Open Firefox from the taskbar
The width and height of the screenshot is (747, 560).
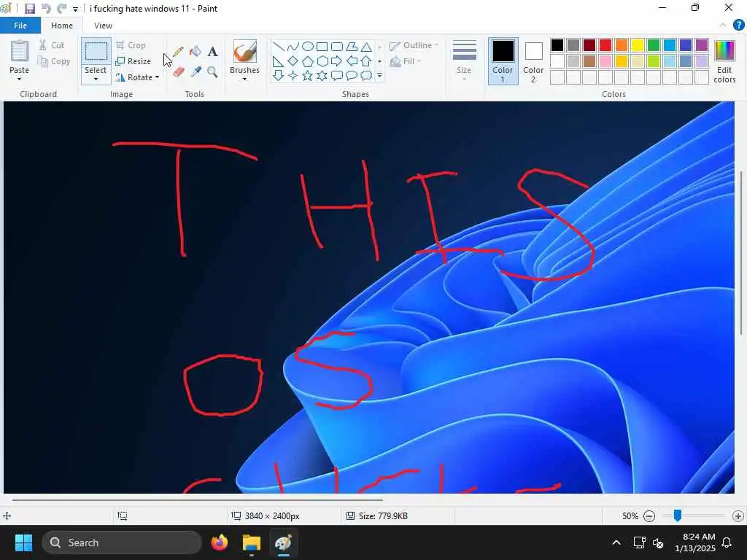219,542
